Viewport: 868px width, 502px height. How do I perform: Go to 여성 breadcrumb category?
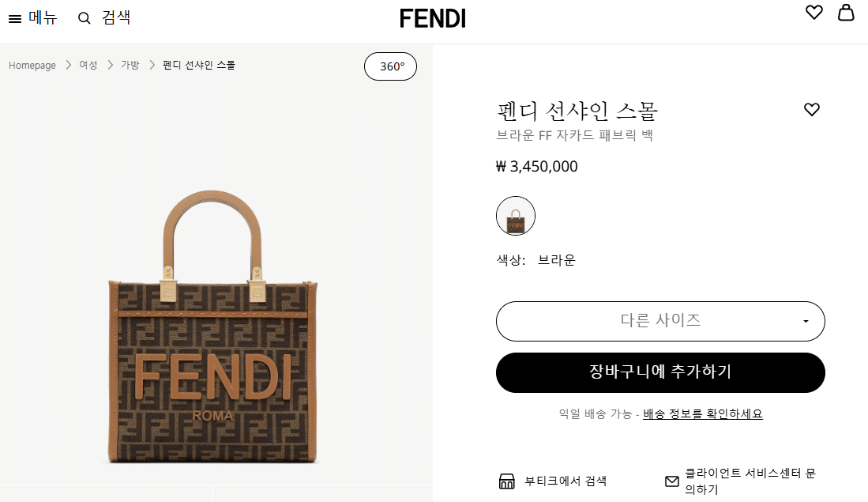point(88,66)
